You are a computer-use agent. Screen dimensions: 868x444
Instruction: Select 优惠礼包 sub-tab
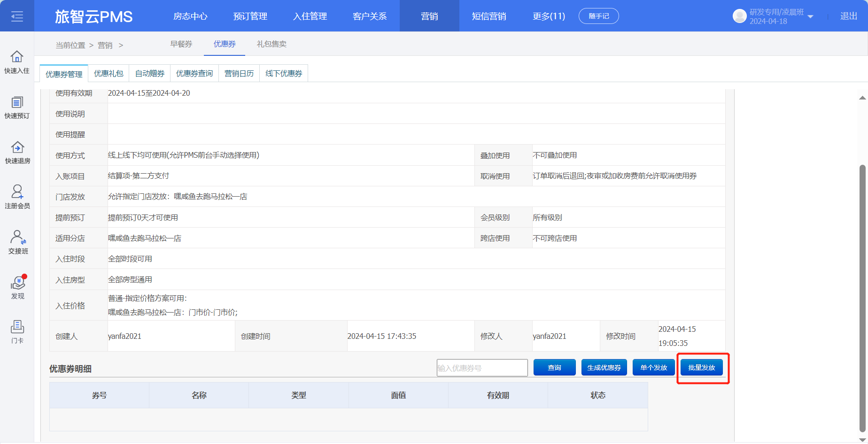coord(108,73)
